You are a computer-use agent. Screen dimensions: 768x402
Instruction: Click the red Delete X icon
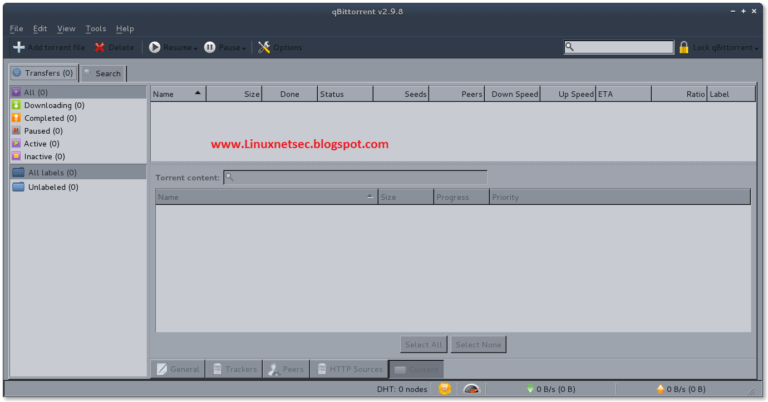coord(99,47)
